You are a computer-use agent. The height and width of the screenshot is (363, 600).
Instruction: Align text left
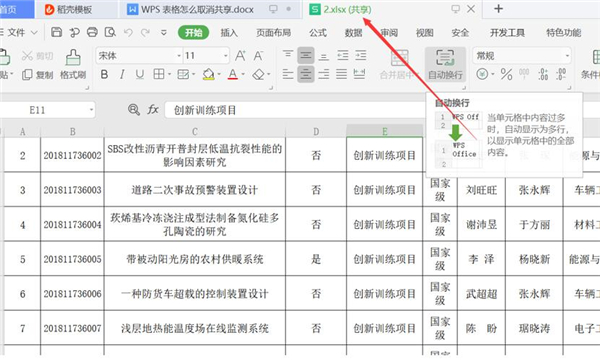point(288,74)
